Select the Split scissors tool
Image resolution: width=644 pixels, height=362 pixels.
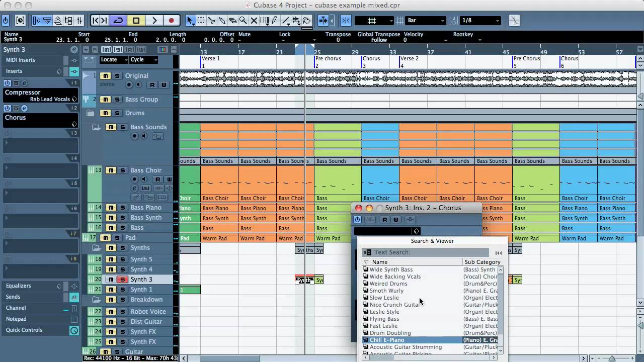[x=211, y=21]
